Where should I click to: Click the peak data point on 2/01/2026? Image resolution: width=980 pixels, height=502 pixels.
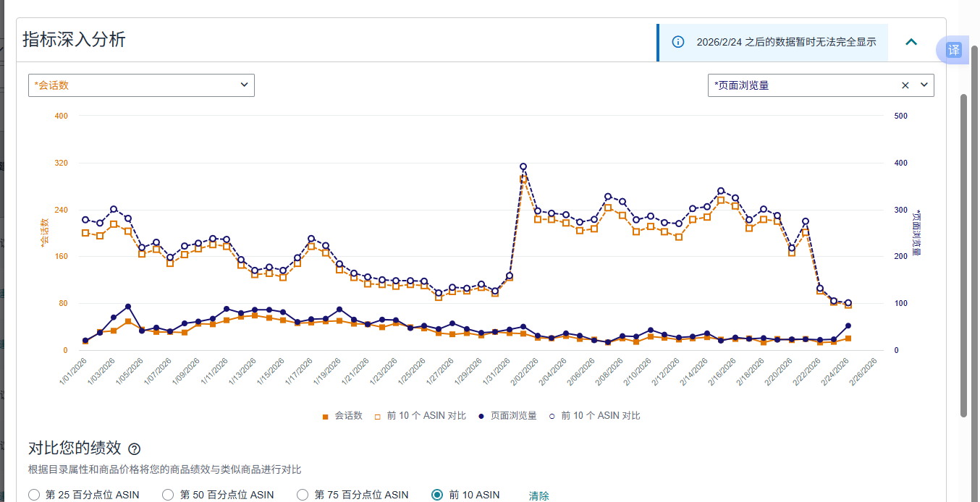click(523, 167)
